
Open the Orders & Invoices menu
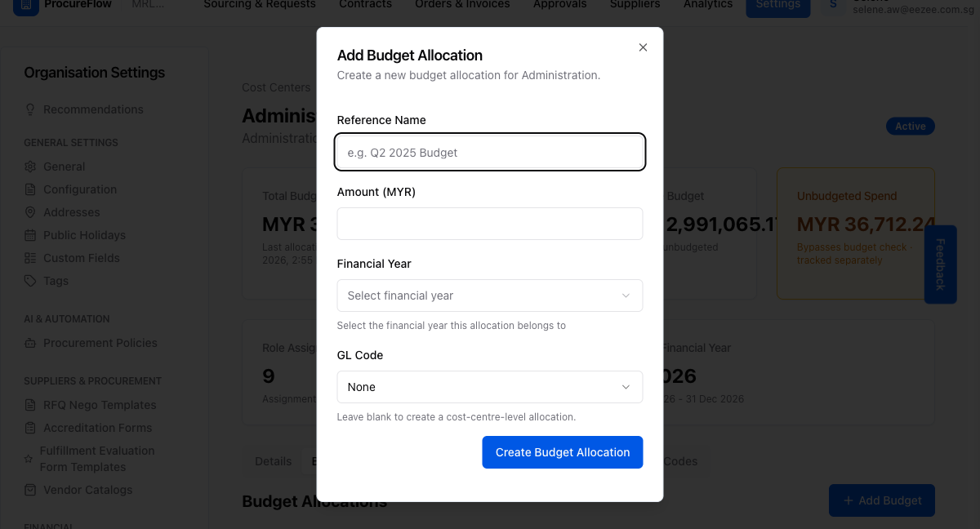coord(462,5)
